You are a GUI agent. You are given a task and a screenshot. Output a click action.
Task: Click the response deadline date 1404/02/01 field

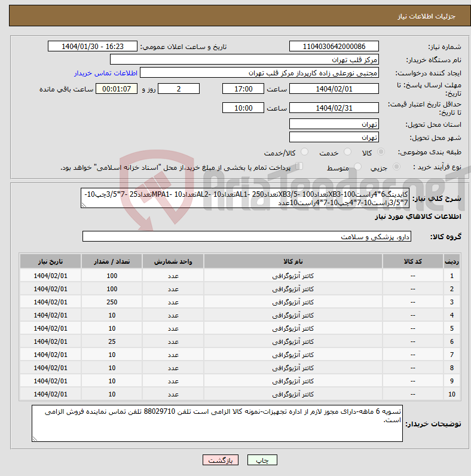[x=334, y=89]
